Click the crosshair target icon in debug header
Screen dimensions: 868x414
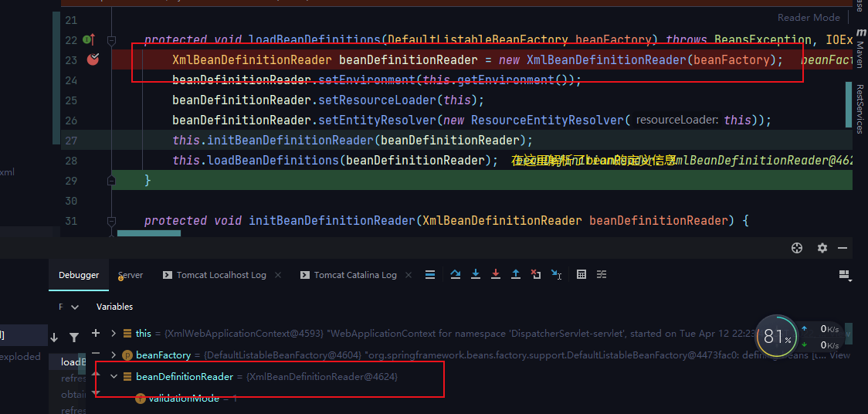point(797,248)
